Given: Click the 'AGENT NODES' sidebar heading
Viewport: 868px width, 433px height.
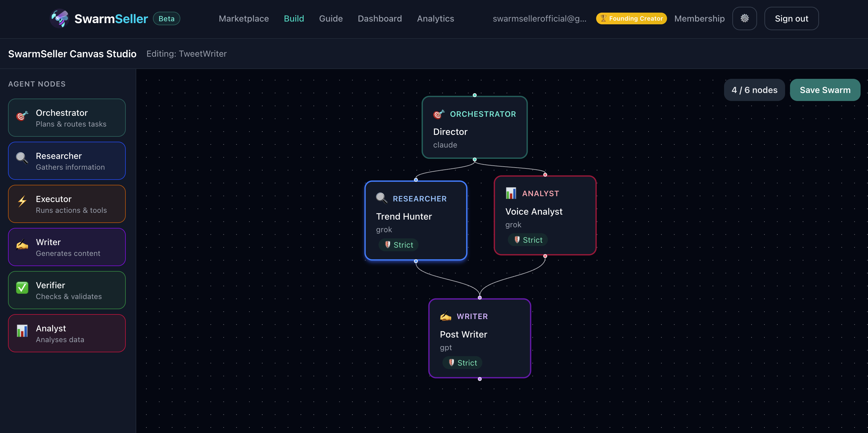Looking at the screenshot, I should (37, 84).
